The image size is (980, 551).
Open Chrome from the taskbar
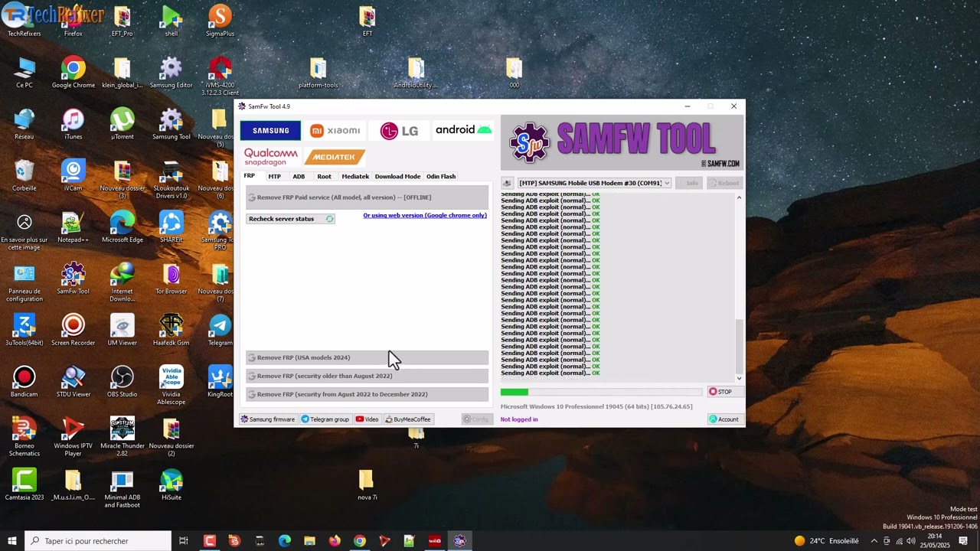click(359, 541)
